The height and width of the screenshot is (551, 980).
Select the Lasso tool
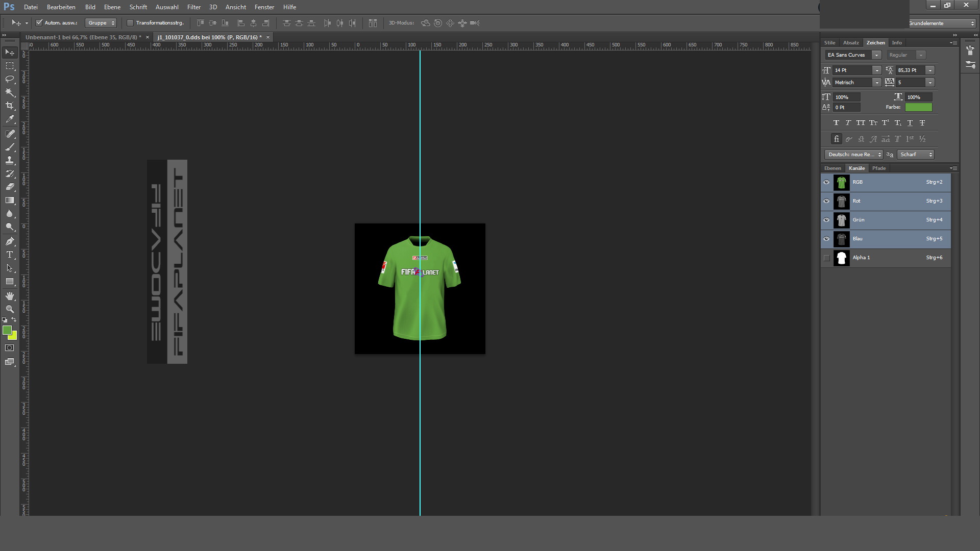pyautogui.click(x=10, y=79)
